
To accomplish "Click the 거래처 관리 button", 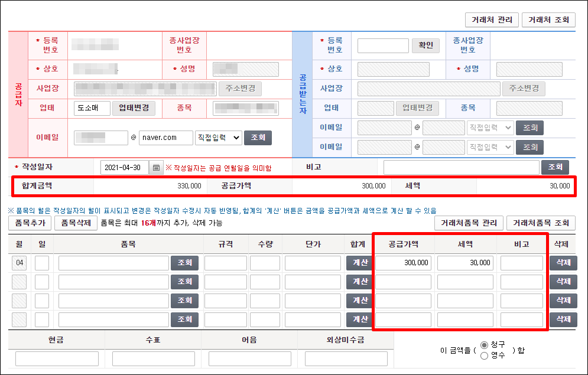I will pos(492,20).
